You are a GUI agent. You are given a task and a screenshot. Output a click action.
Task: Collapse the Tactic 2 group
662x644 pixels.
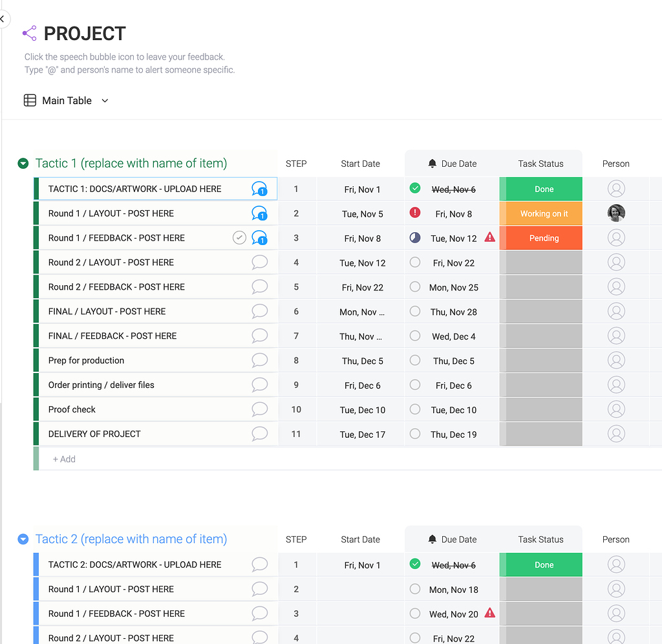[23, 539]
